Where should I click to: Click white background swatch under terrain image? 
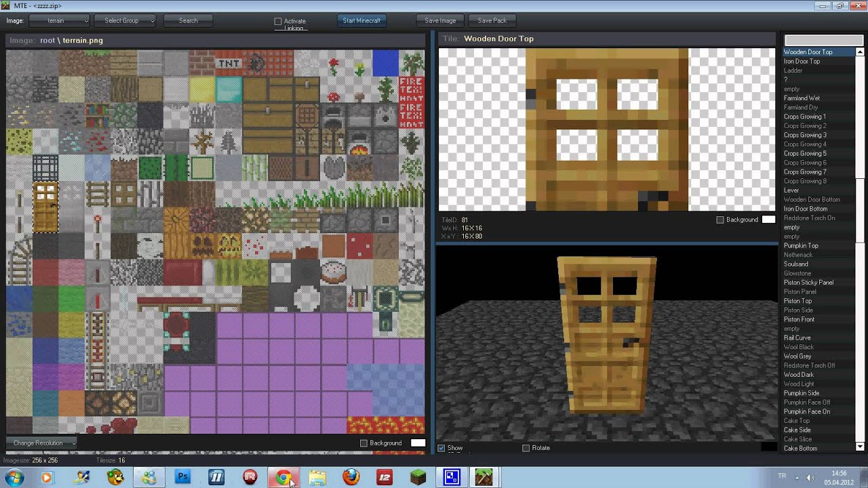coord(418,443)
